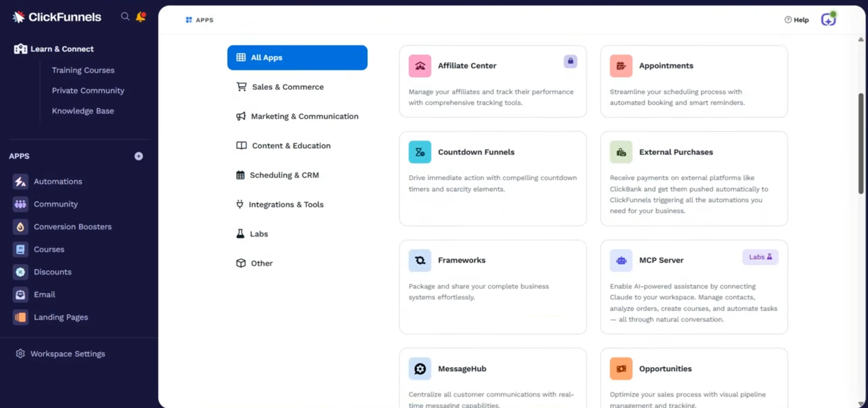Click the Frameworks app icon
This screenshot has width=868, height=408.
420,261
